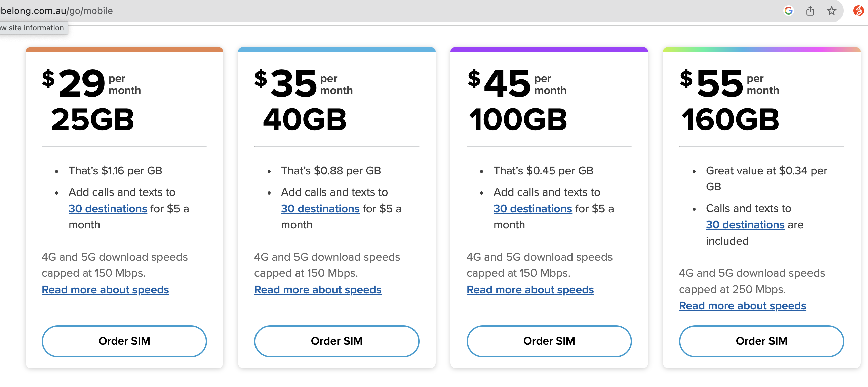The image size is (868, 387).
Task: Order SIM for $45 100GB plan
Action: point(549,341)
